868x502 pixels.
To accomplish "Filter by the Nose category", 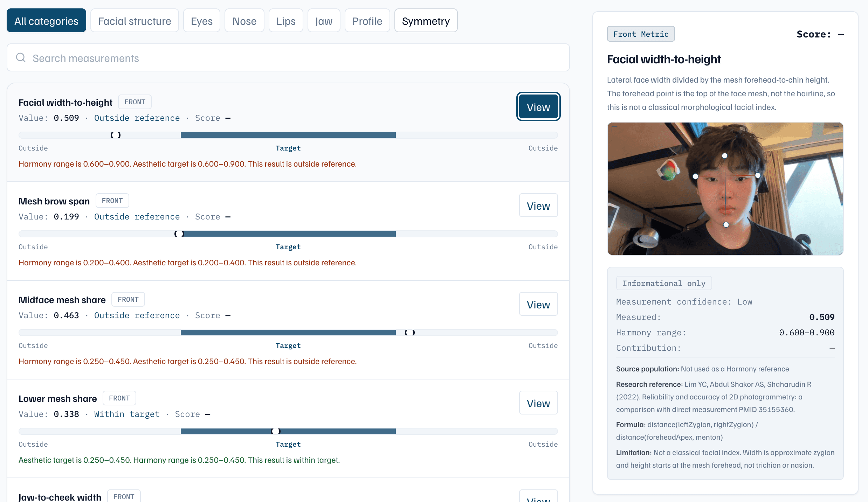I will 244,21.
